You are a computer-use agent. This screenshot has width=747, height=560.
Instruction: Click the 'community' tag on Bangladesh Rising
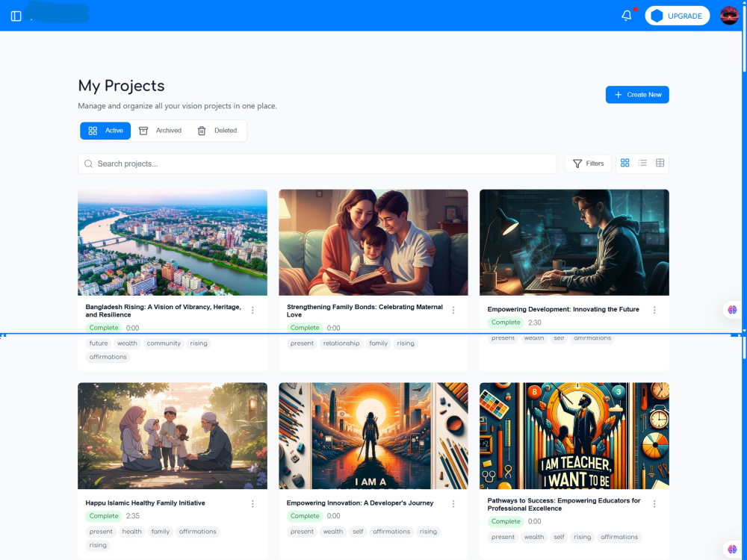coord(164,343)
